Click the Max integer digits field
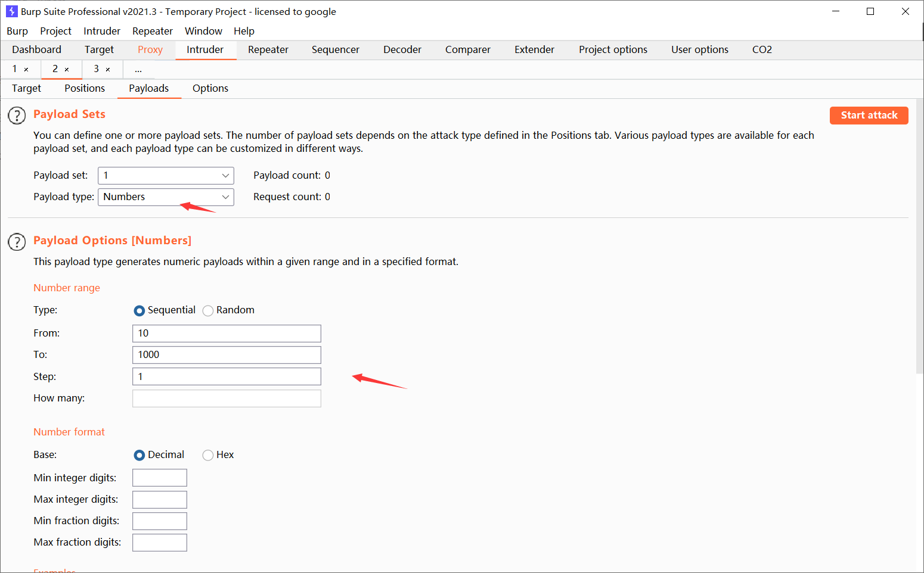This screenshot has height=573, width=924. (160, 499)
